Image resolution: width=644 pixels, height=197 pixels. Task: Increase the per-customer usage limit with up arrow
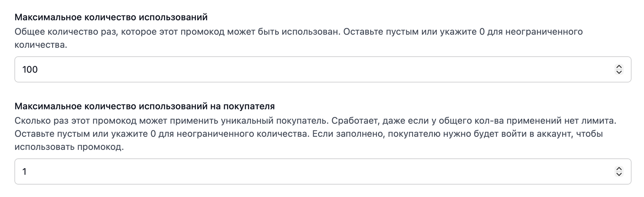[x=619, y=169]
